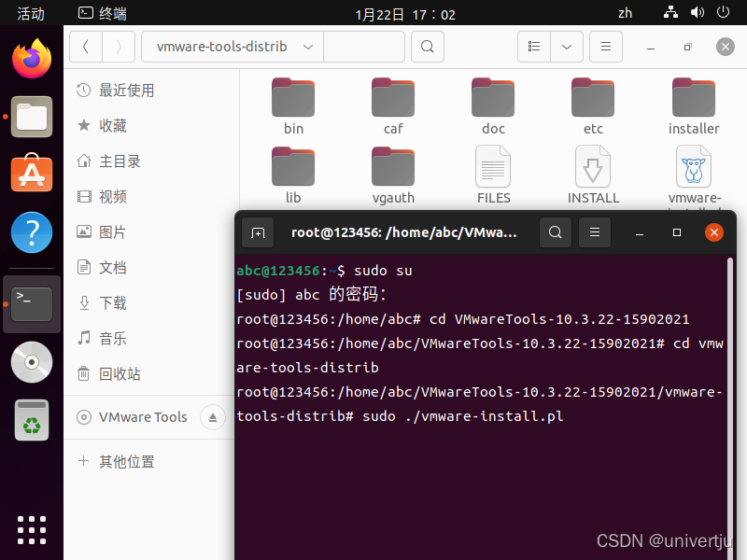Open 收藏 starred in sidebar

(x=150, y=125)
